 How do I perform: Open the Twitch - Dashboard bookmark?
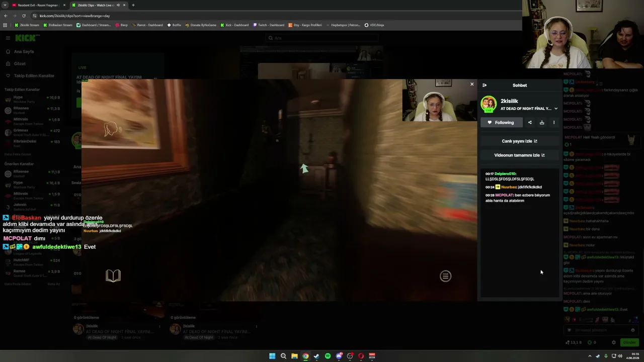click(x=269, y=25)
